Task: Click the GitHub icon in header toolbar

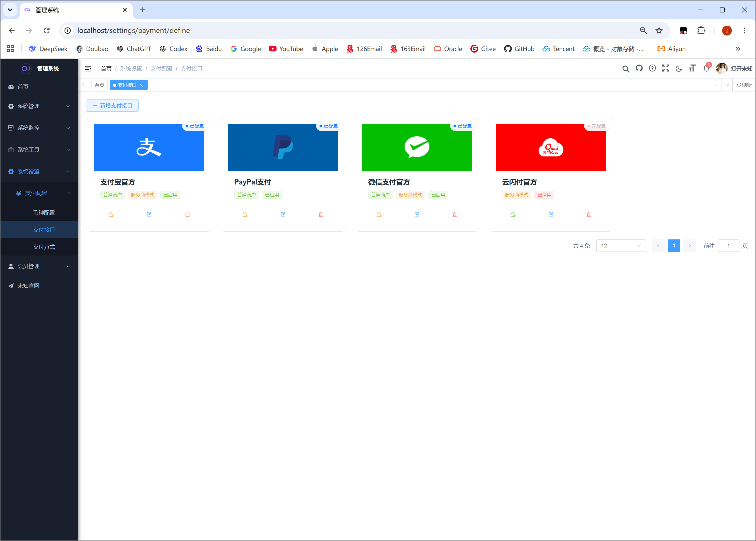Action: (639, 68)
